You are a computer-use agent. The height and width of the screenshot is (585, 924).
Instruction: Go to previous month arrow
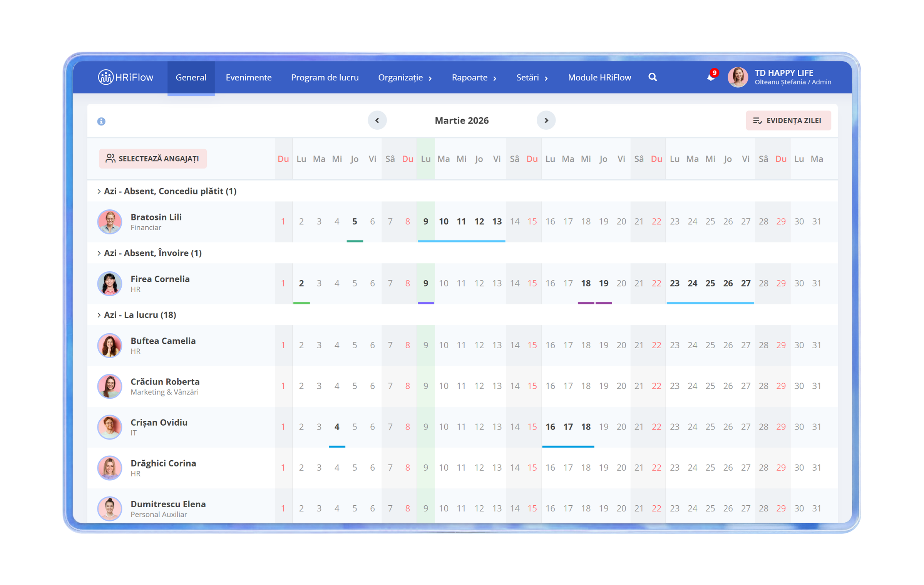[x=377, y=120]
